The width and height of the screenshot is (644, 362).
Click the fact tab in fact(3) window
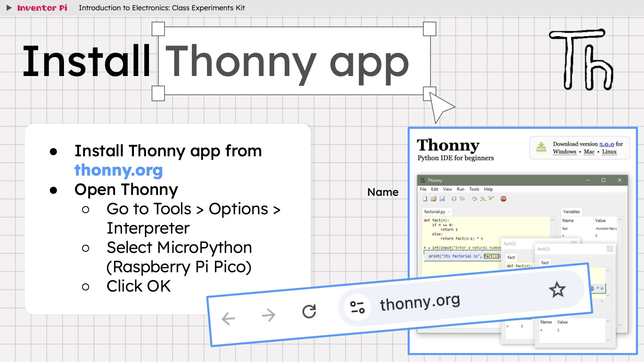coord(511,257)
